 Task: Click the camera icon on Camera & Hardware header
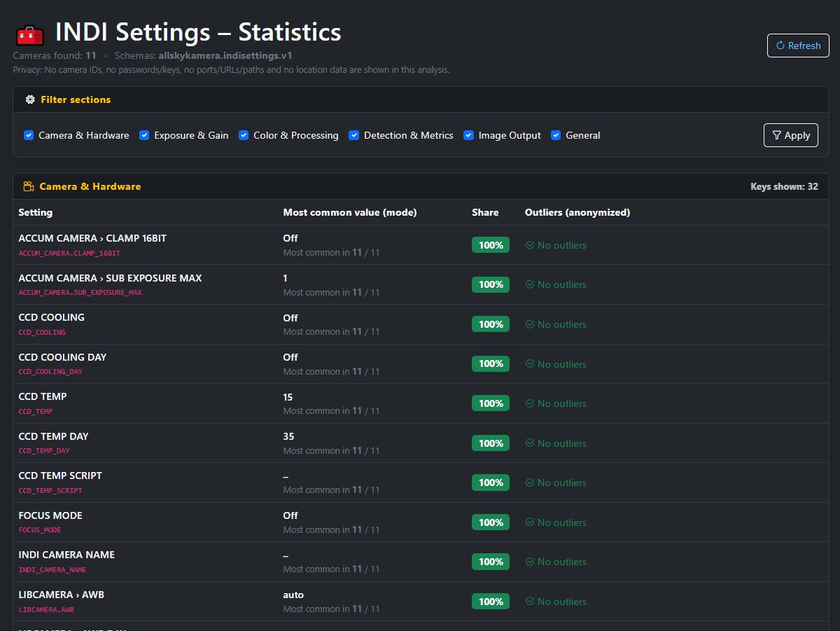click(x=28, y=186)
